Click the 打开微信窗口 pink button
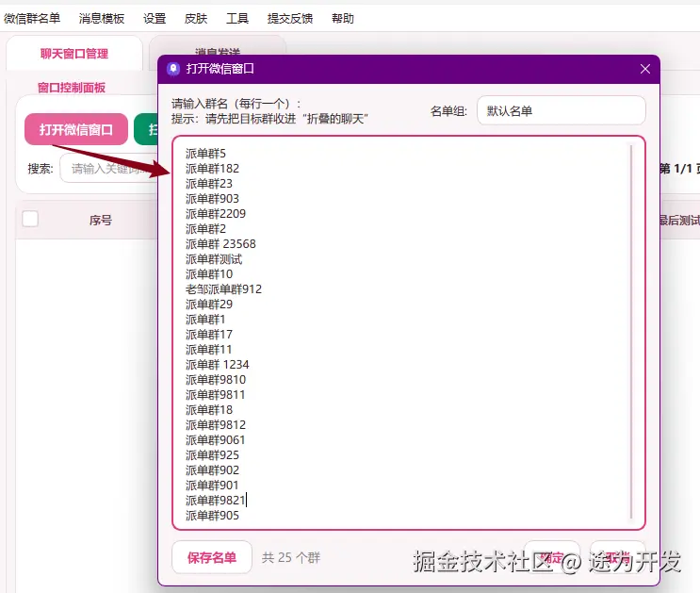 point(76,129)
